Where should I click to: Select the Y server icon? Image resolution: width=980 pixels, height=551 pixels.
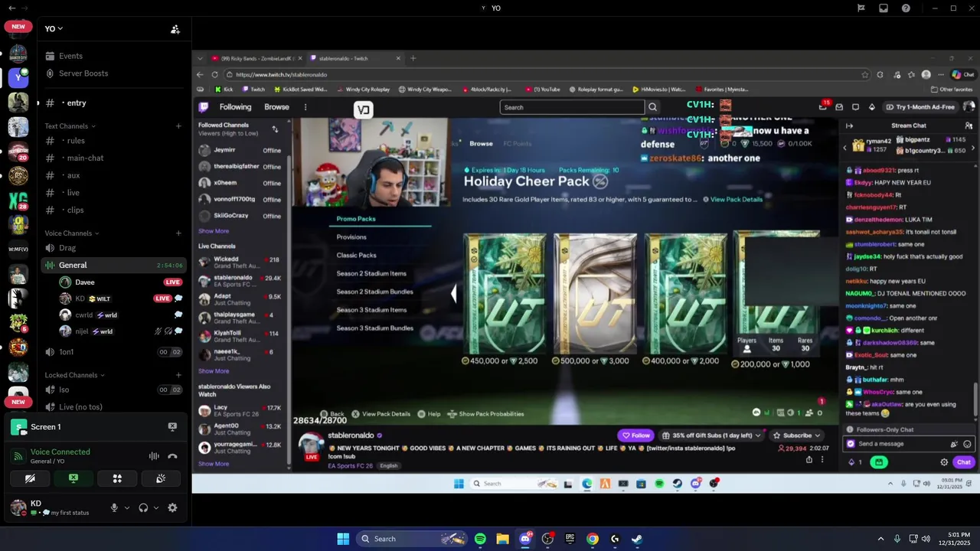[x=18, y=78]
